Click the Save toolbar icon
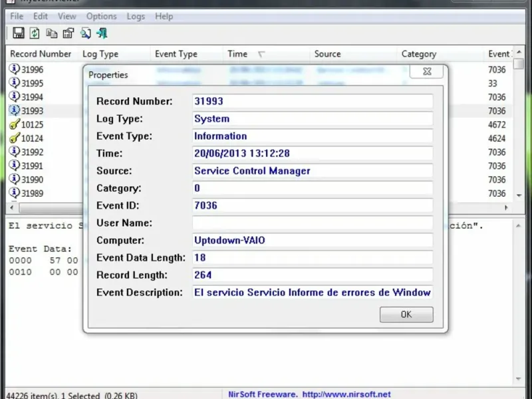Screen dimensions: 532x399 pos(19,33)
